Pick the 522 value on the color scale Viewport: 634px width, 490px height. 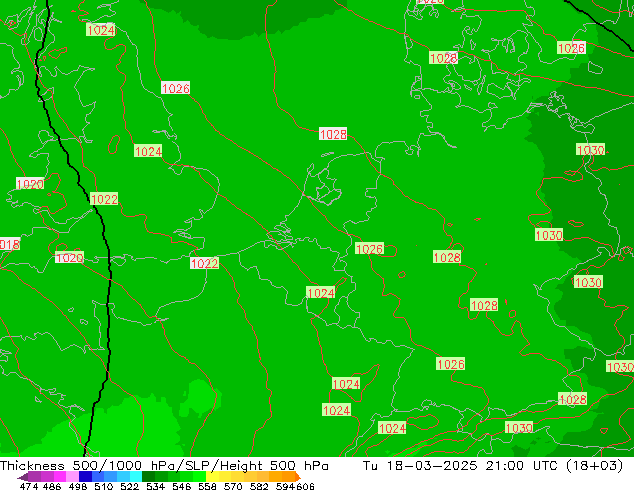(x=129, y=486)
